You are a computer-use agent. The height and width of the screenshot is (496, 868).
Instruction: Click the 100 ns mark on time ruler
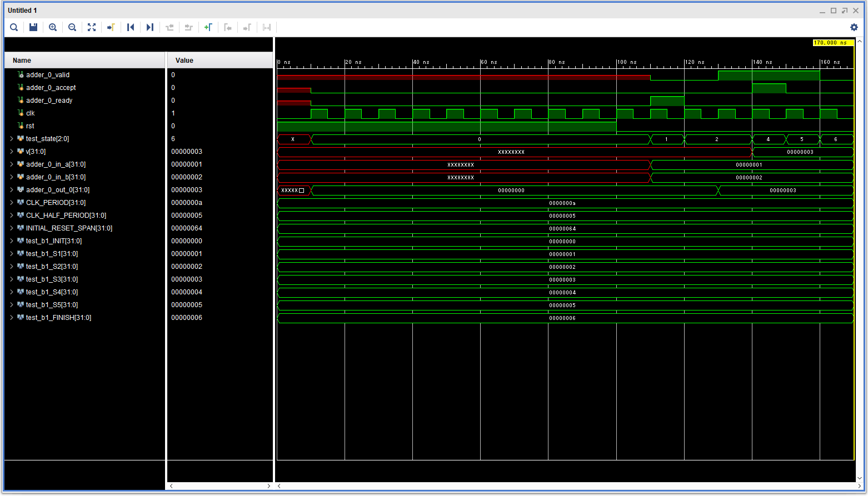pos(627,62)
